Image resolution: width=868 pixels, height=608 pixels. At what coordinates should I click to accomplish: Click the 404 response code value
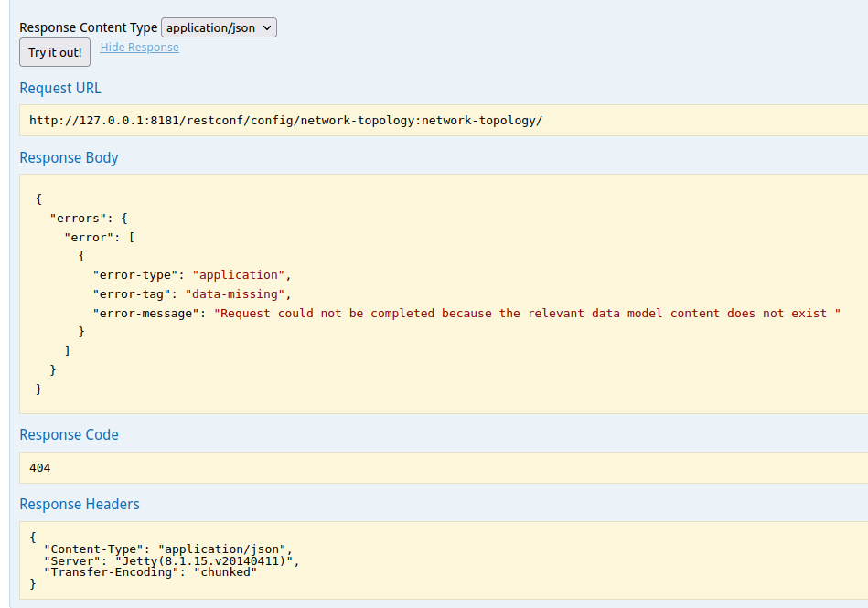40,468
